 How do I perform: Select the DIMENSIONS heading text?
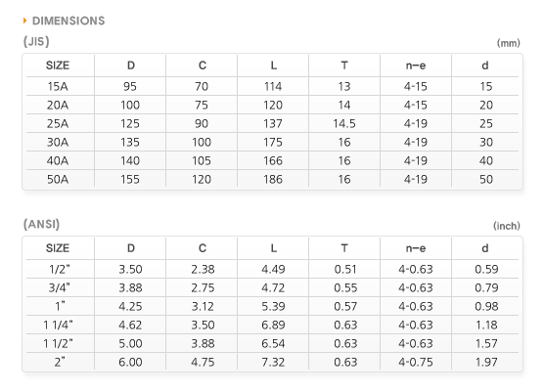(68, 21)
